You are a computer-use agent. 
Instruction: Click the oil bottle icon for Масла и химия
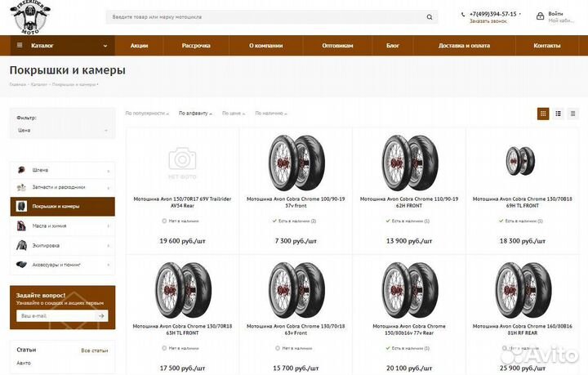[x=21, y=225]
